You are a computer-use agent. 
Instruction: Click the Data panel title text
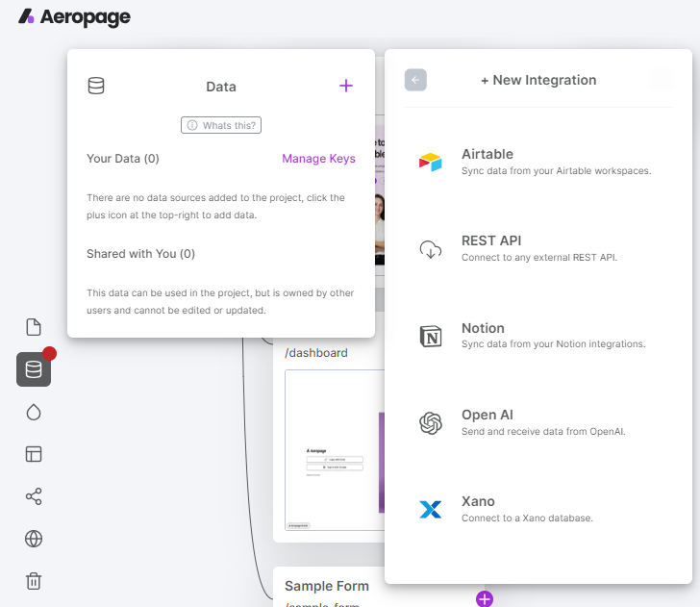pos(221,87)
